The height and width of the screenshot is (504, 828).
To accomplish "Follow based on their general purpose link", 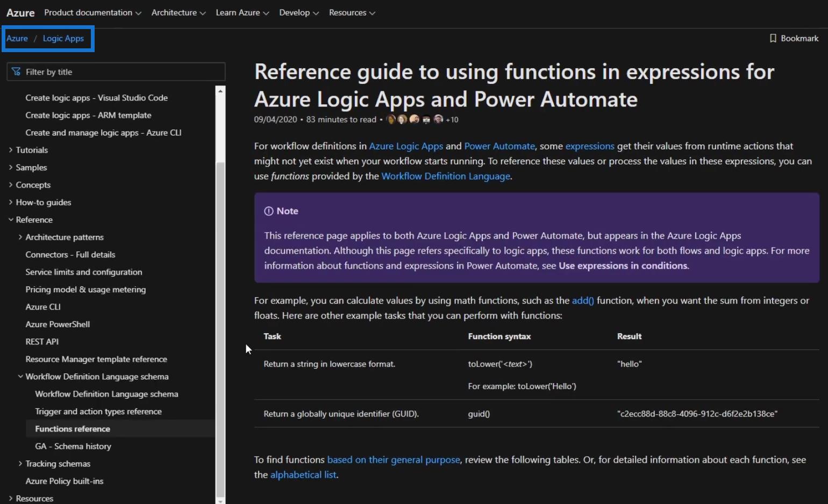I will coord(394,459).
